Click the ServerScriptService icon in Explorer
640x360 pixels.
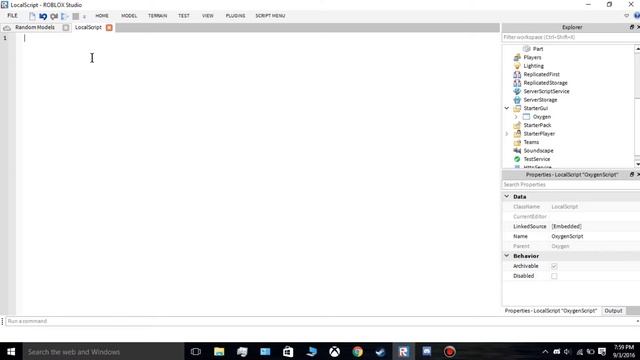pos(517,91)
